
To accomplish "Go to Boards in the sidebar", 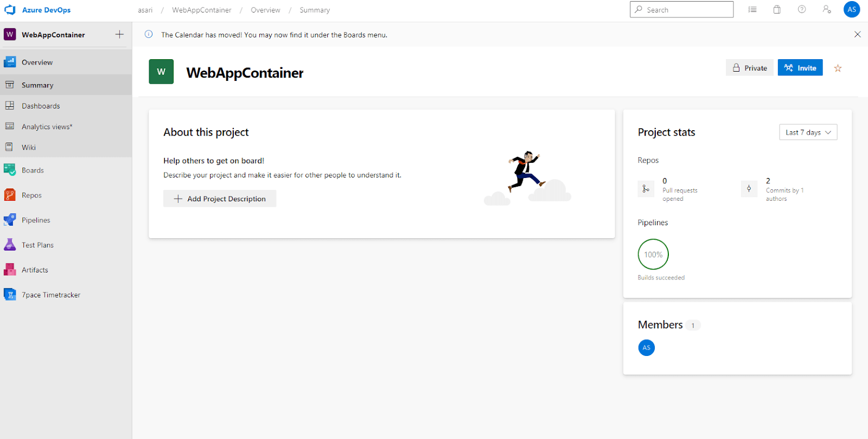I will click(x=33, y=170).
